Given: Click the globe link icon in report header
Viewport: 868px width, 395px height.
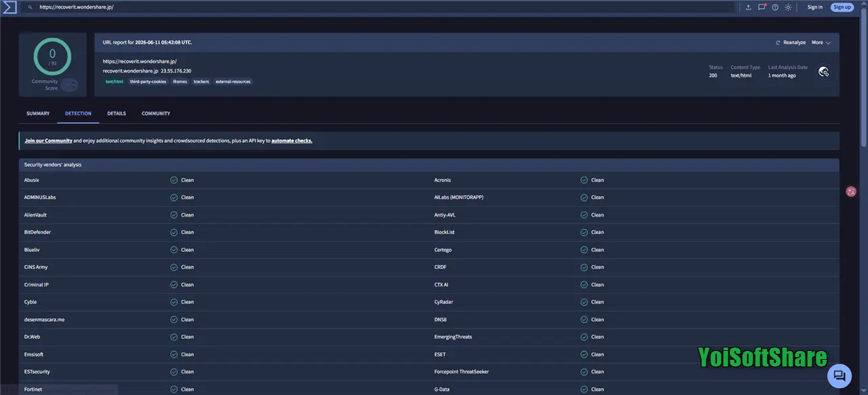Looking at the screenshot, I should click(x=823, y=71).
